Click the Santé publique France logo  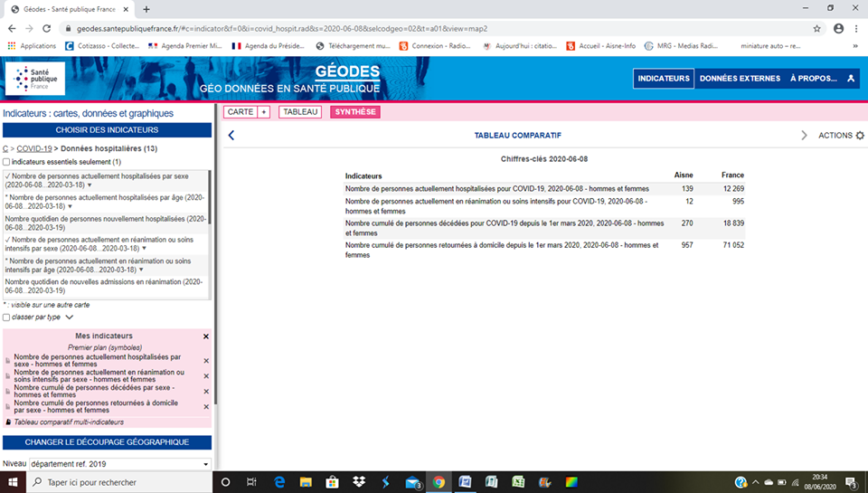(x=35, y=79)
